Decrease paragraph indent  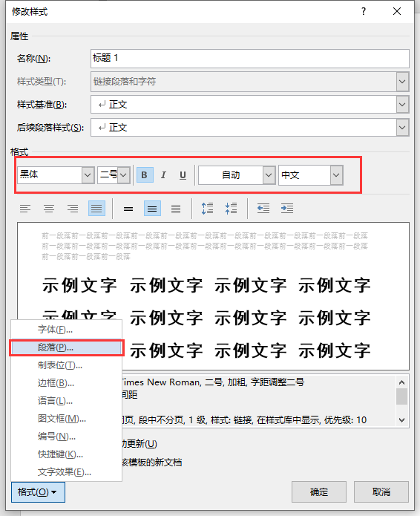pos(263,209)
